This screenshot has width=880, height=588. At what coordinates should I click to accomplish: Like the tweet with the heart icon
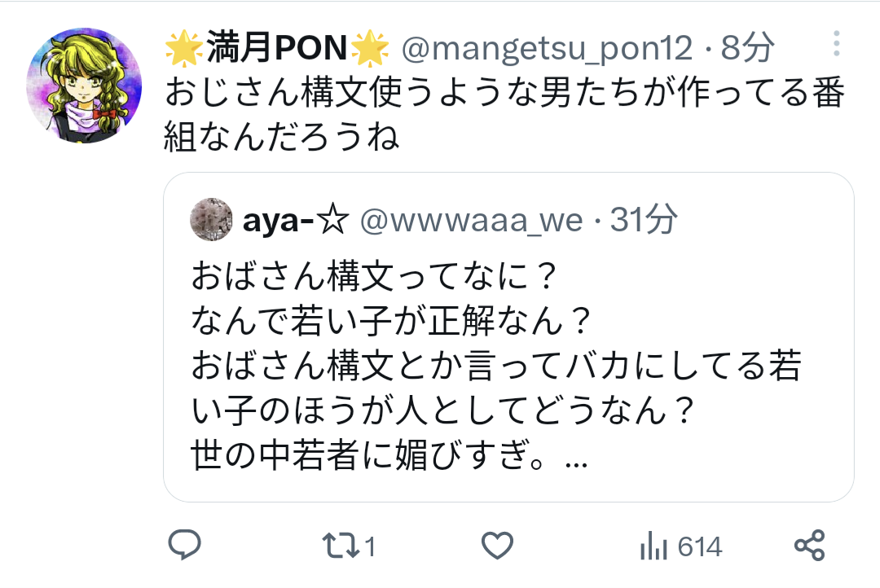coord(497,546)
